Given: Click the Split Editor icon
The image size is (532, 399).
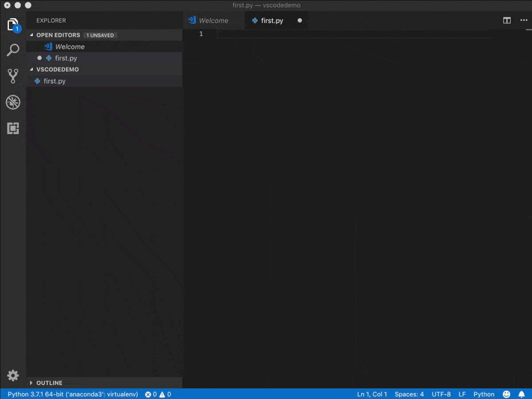Looking at the screenshot, I should tap(507, 20).
